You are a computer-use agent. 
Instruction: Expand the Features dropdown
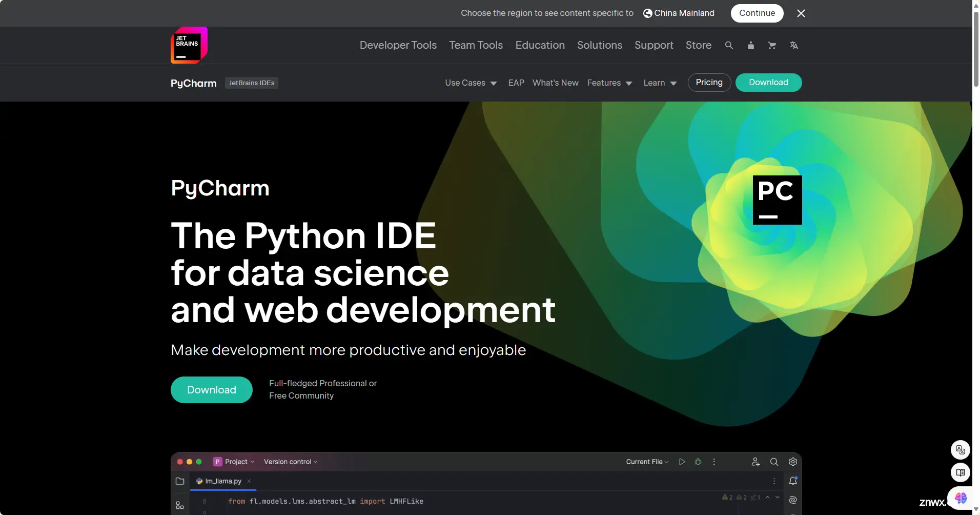(609, 83)
